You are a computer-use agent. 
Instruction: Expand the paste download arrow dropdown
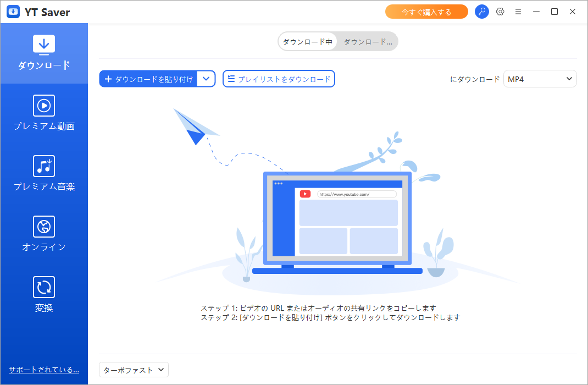[206, 79]
